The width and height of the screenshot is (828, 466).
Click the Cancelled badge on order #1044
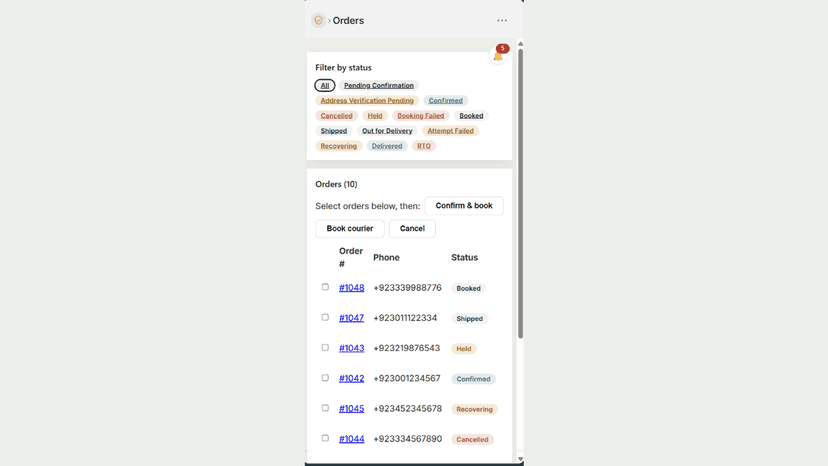click(x=472, y=439)
